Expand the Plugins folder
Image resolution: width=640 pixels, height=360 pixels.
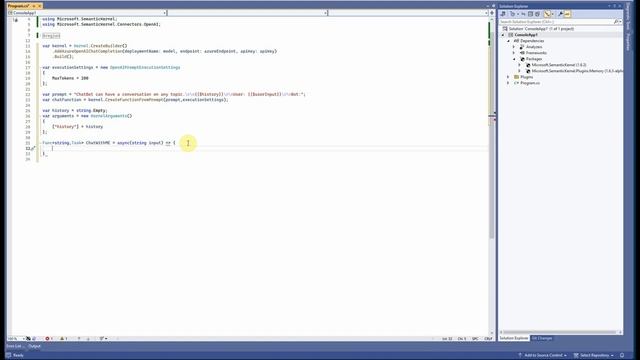[x=509, y=77]
